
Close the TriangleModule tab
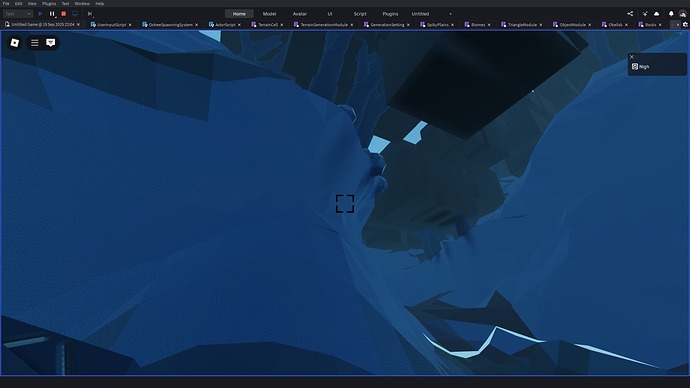tap(541, 25)
